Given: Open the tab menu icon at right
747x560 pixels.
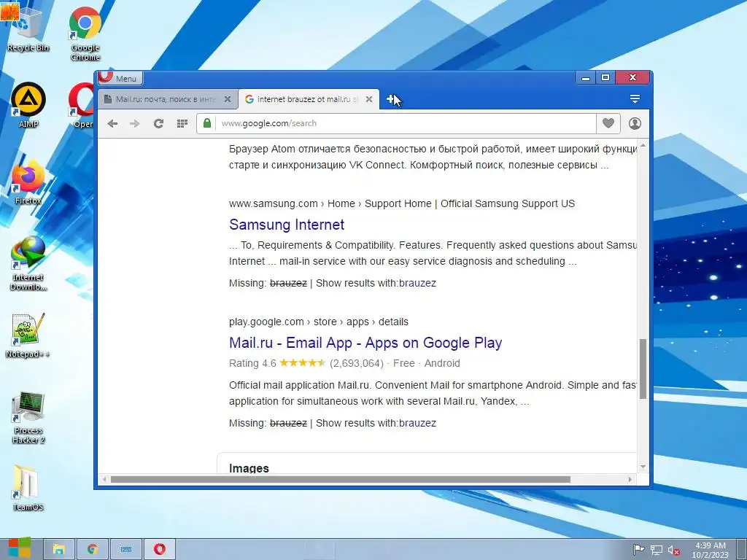Looking at the screenshot, I should (x=635, y=99).
